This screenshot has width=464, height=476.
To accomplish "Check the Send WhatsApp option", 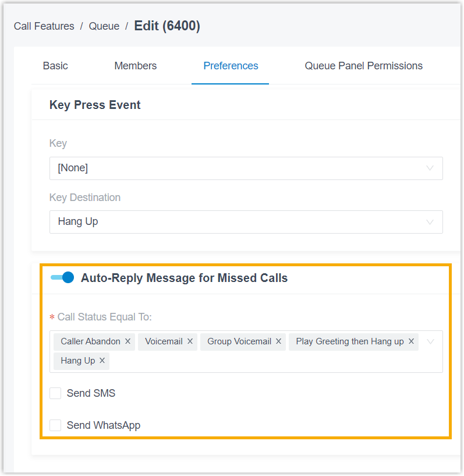I will (x=55, y=425).
